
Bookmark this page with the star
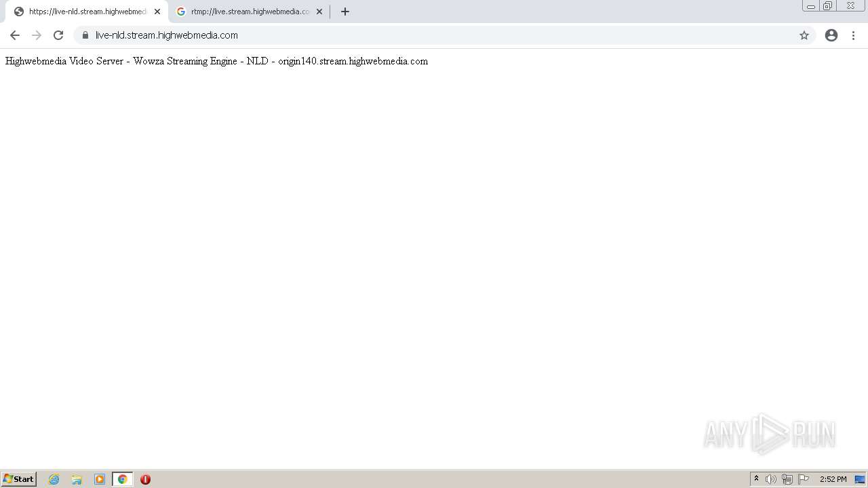804,35
